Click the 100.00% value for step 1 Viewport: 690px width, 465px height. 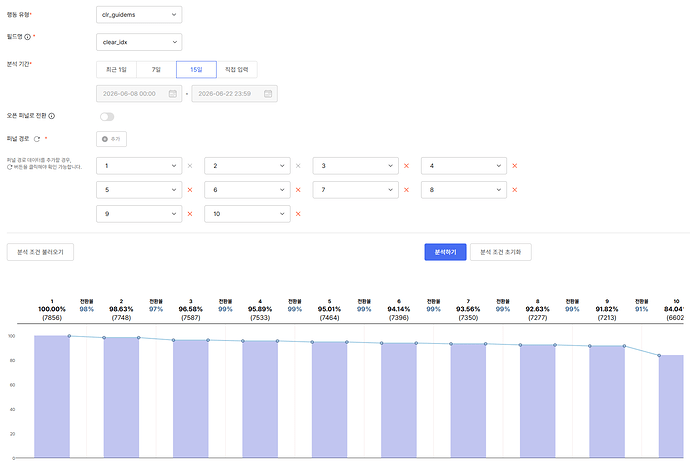coord(52,309)
